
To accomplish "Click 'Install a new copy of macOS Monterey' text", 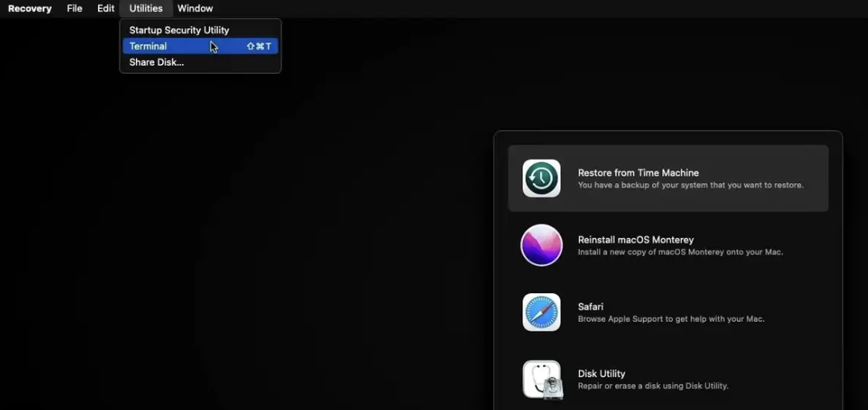I will pyautogui.click(x=680, y=252).
